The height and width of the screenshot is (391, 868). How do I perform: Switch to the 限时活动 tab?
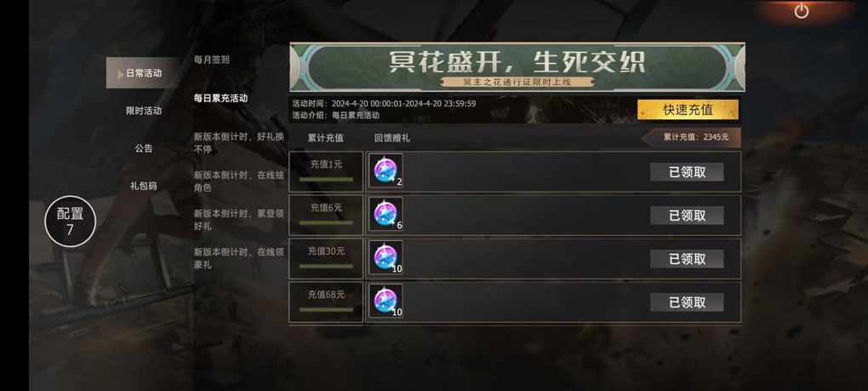point(144,111)
